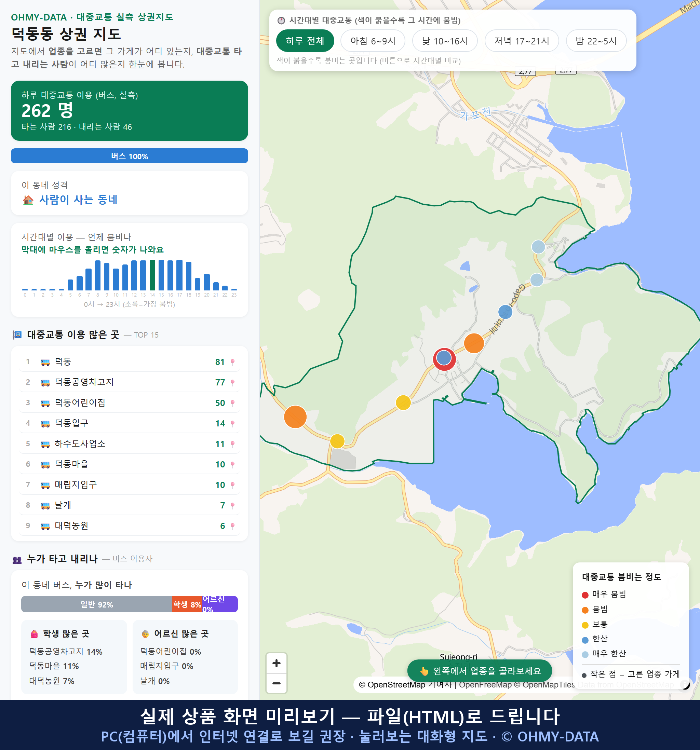
Task: Click the house icon beside 사람이 사는 동네
Action: (28, 200)
